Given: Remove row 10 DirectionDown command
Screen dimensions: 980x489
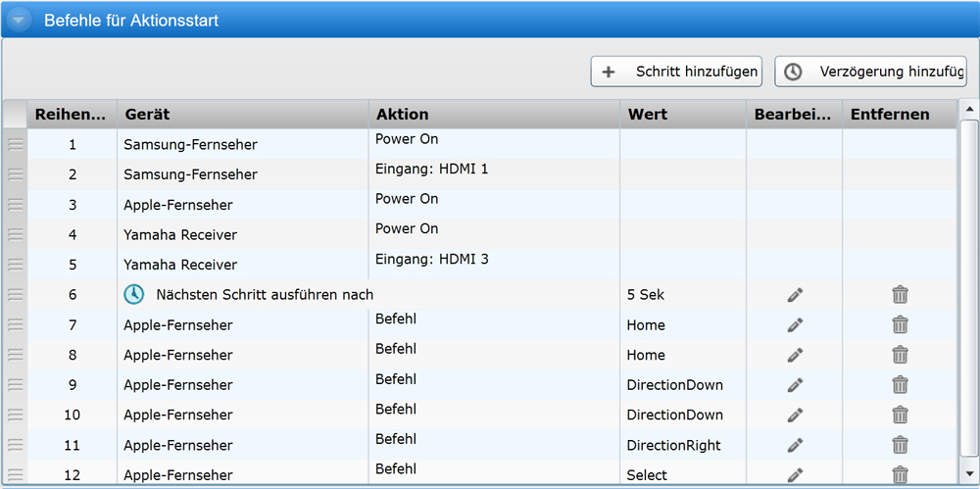Looking at the screenshot, I should 900,416.
